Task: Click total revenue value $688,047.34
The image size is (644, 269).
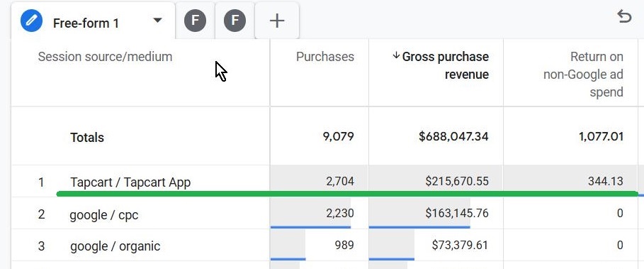Action: coord(454,136)
